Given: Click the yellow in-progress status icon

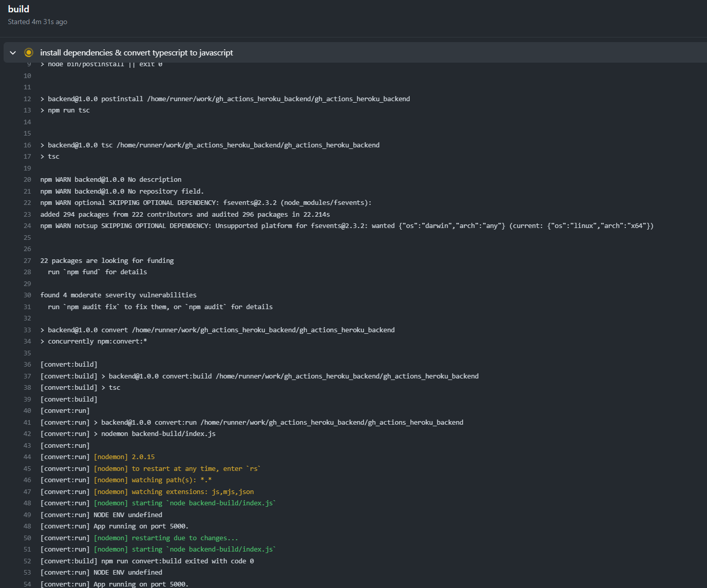Looking at the screenshot, I should 29,52.
